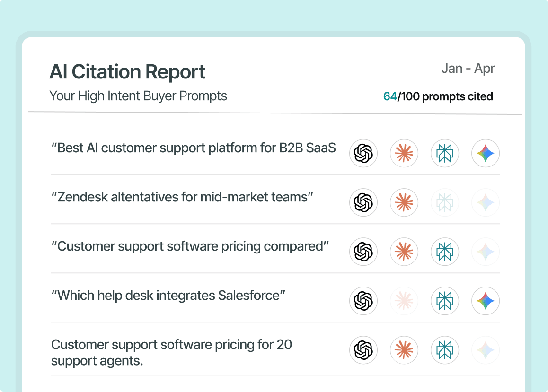The width and height of the screenshot is (548, 392).
Task: Click faded Gemini icon in Zendesk row
Action: tap(486, 202)
